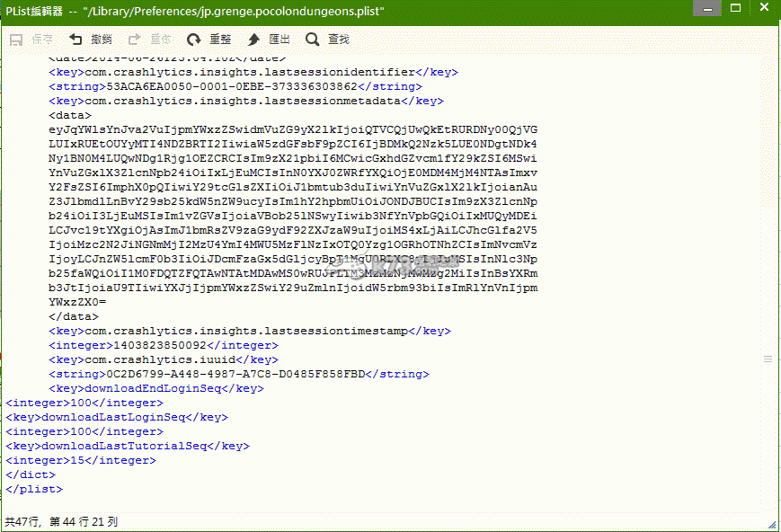Place cursor on the closing </plist> tag
781x532 pixels.
[x=34, y=489]
